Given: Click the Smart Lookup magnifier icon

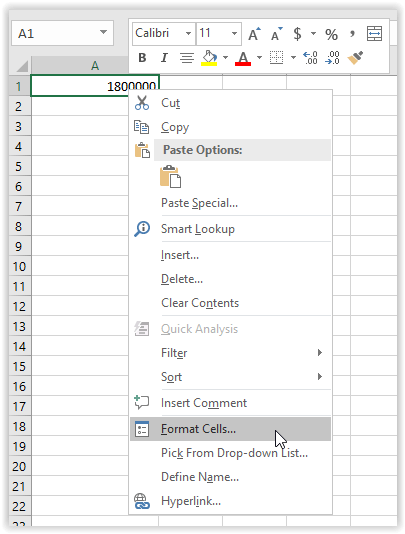Looking at the screenshot, I should (x=142, y=229).
